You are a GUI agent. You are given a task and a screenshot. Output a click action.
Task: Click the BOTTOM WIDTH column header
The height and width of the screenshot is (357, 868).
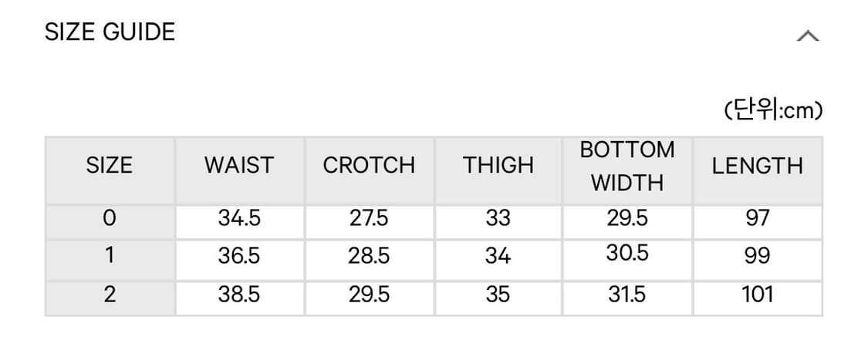[x=627, y=166]
